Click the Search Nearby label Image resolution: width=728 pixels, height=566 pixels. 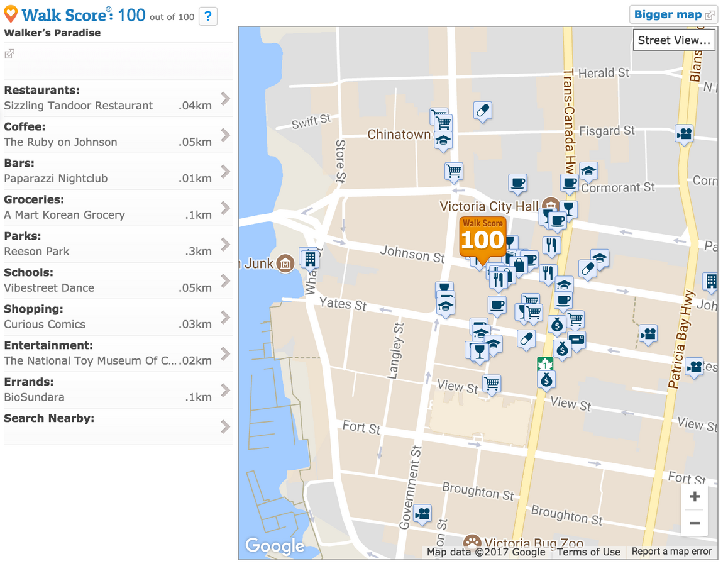[49, 418]
